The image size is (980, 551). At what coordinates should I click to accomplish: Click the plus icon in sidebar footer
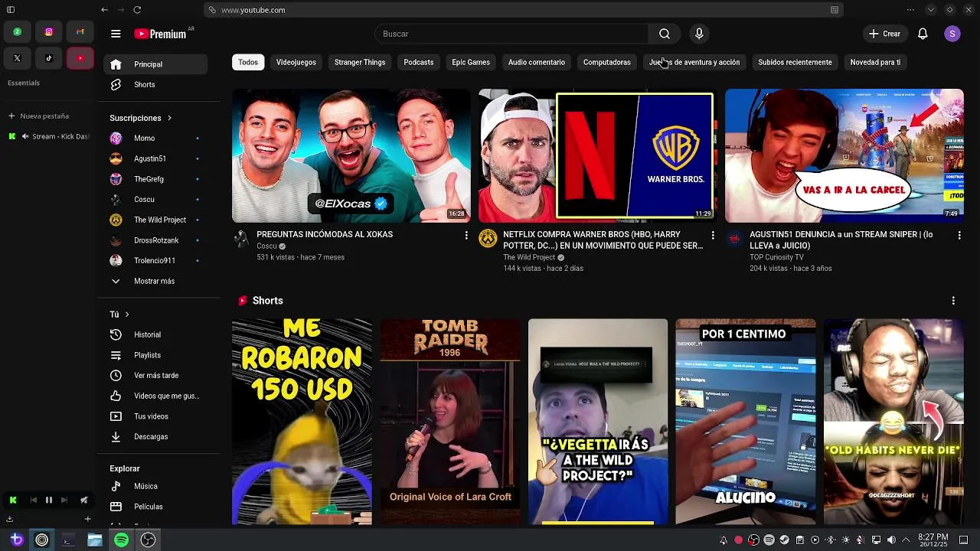click(x=87, y=519)
